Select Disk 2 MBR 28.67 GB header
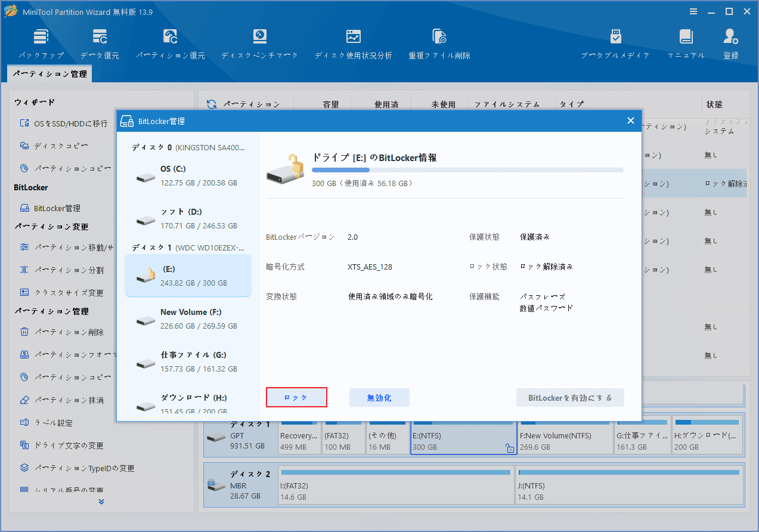759x532 pixels. [241, 485]
